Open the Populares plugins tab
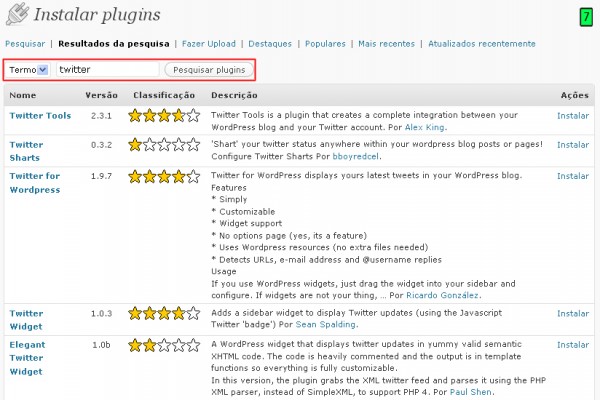The width and height of the screenshot is (600, 400). coord(325,44)
